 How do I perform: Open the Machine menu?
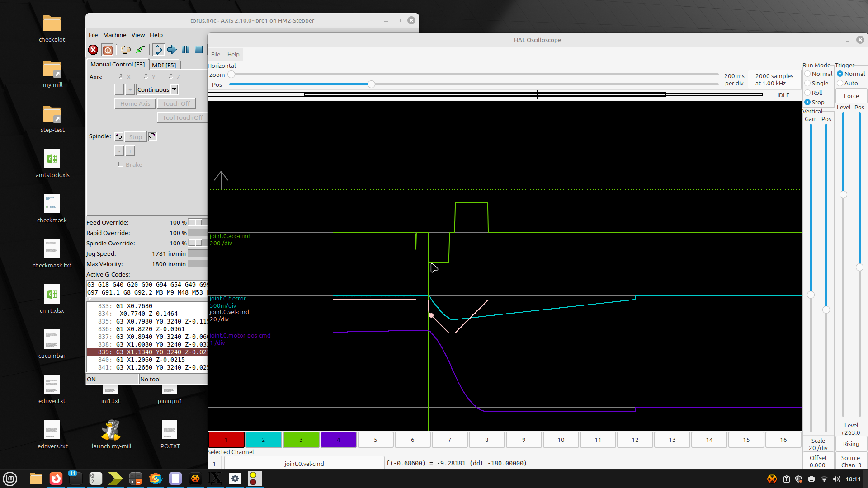[114, 35]
